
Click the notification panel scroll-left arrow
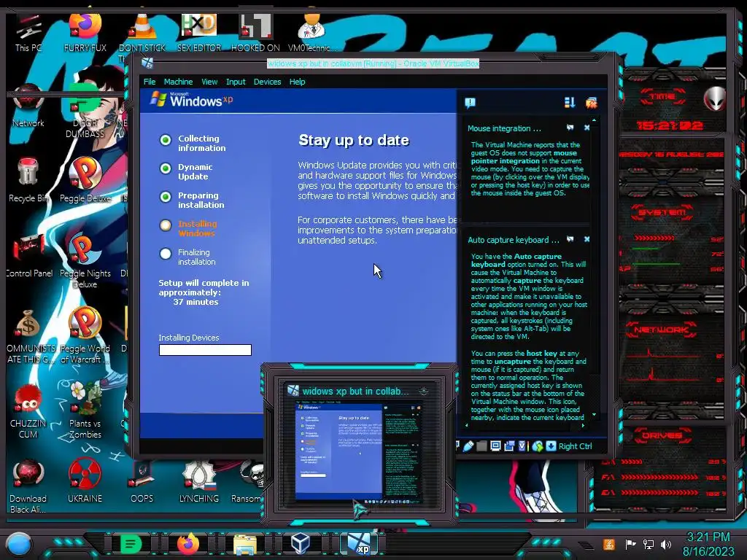(466, 425)
